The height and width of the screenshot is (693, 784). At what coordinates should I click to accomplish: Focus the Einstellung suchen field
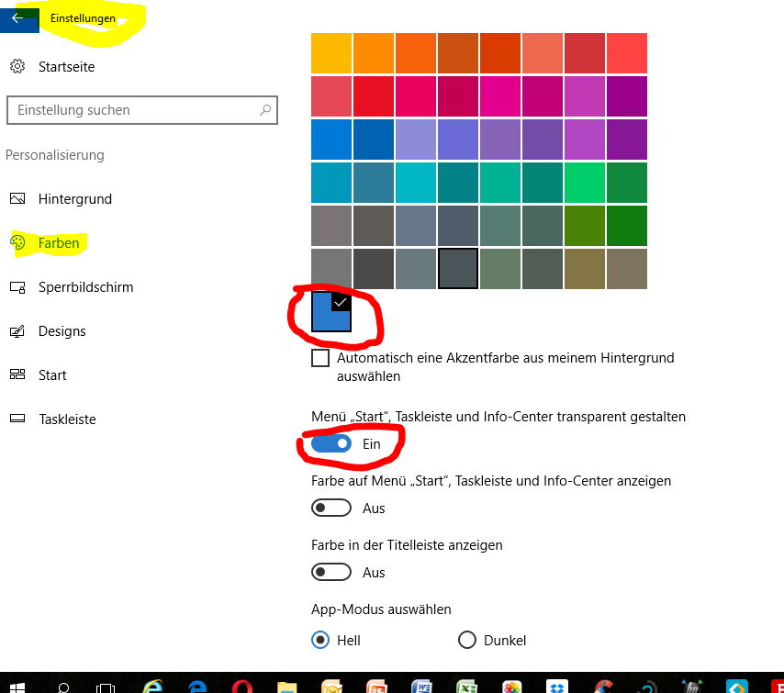[142, 110]
